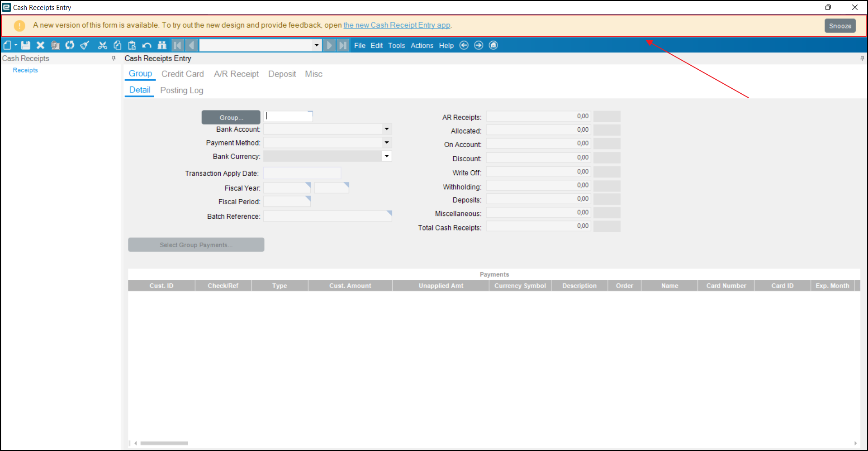Viewport: 868px width, 451px height.
Task: Go to previous record navigation arrow
Action: tap(191, 45)
